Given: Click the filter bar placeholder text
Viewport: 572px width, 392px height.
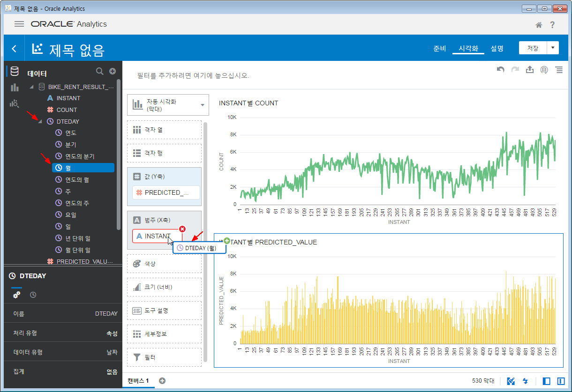Looking at the screenshot, I should 193,75.
